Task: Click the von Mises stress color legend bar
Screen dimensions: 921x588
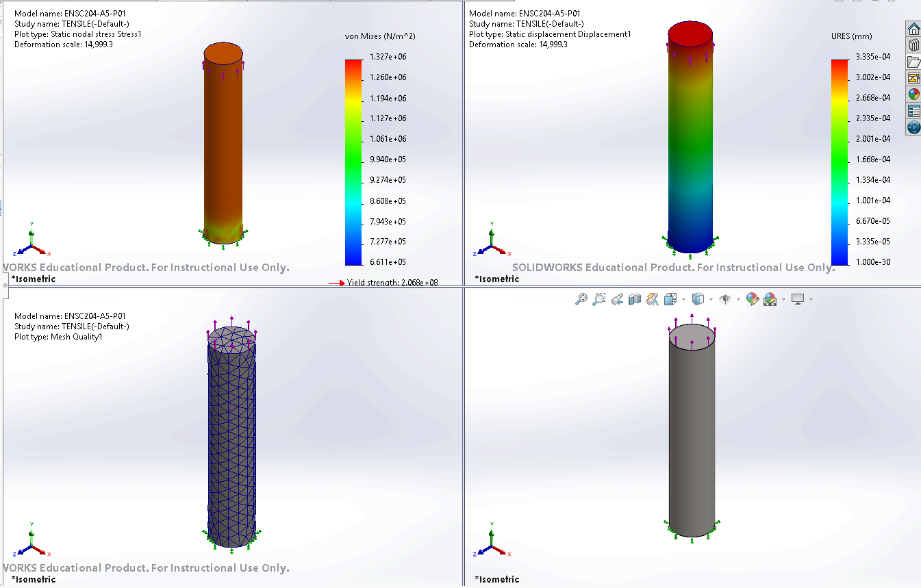Action: point(353,162)
